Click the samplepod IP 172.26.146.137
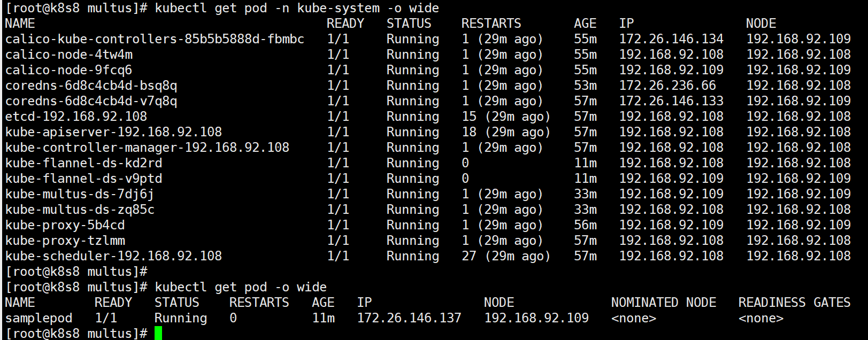The width and height of the screenshot is (868, 340). pyautogui.click(x=409, y=318)
